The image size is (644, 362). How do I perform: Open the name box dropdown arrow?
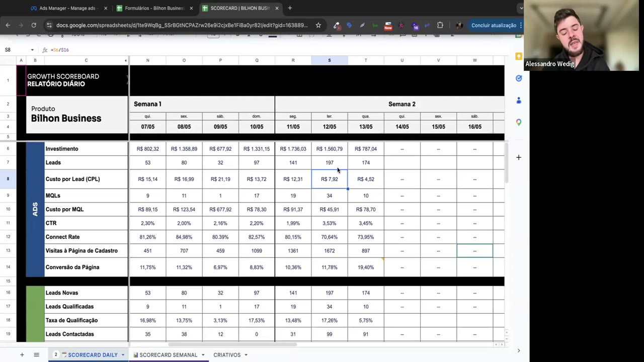pyautogui.click(x=32, y=50)
